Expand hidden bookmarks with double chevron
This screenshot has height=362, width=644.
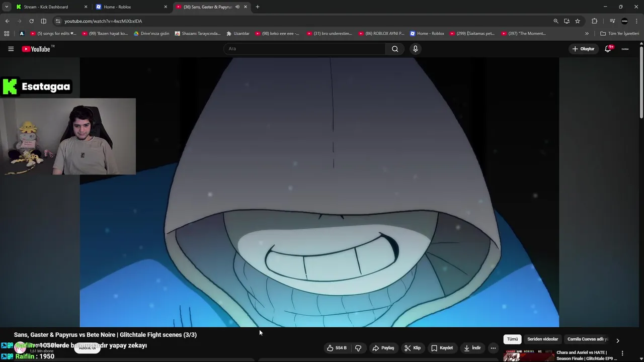[587, 34]
